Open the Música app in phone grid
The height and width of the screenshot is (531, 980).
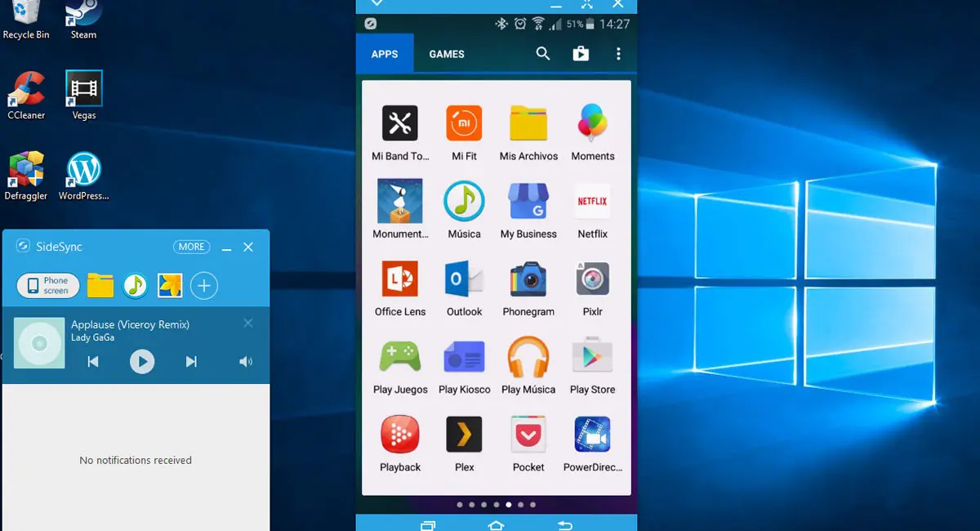464,201
